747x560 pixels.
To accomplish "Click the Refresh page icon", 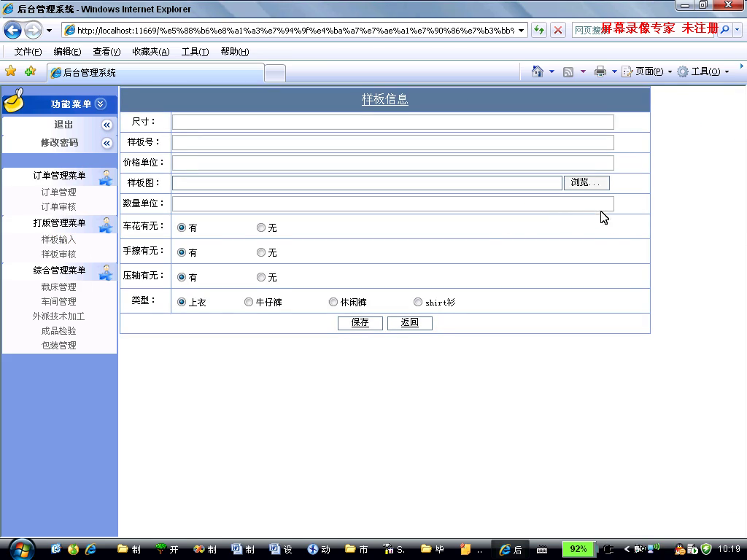I will tap(539, 31).
